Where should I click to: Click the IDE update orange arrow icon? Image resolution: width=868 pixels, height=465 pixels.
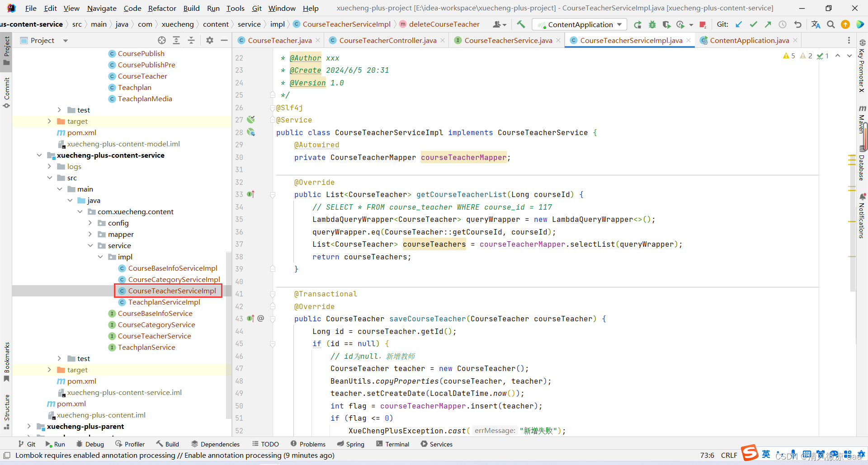pyautogui.click(x=845, y=24)
